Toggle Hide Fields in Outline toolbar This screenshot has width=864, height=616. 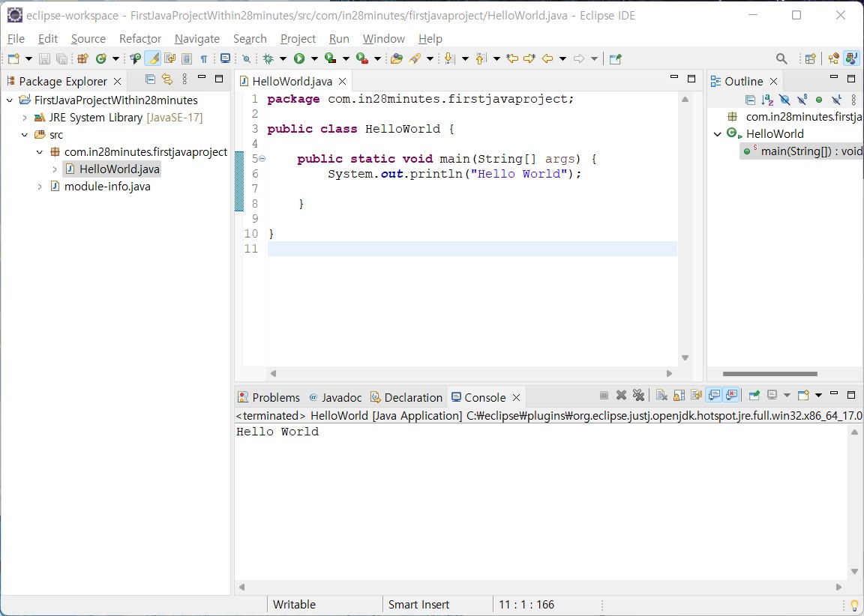pos(784,100)
